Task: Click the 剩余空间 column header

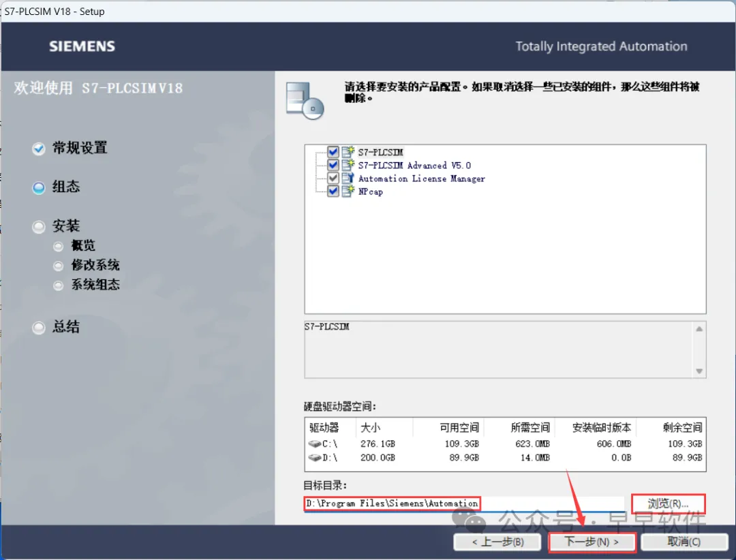Action: tap(682, 428)
